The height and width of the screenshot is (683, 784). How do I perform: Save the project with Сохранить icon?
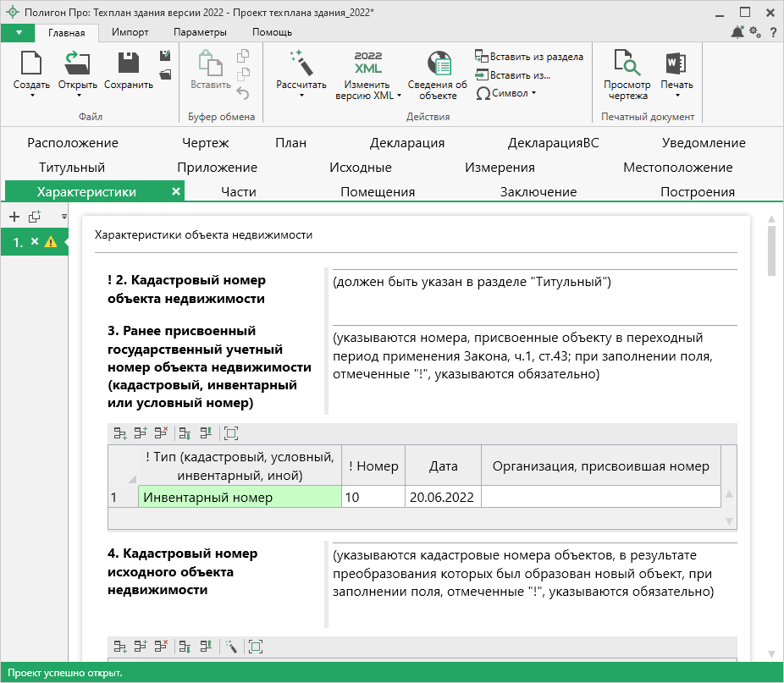129,64
